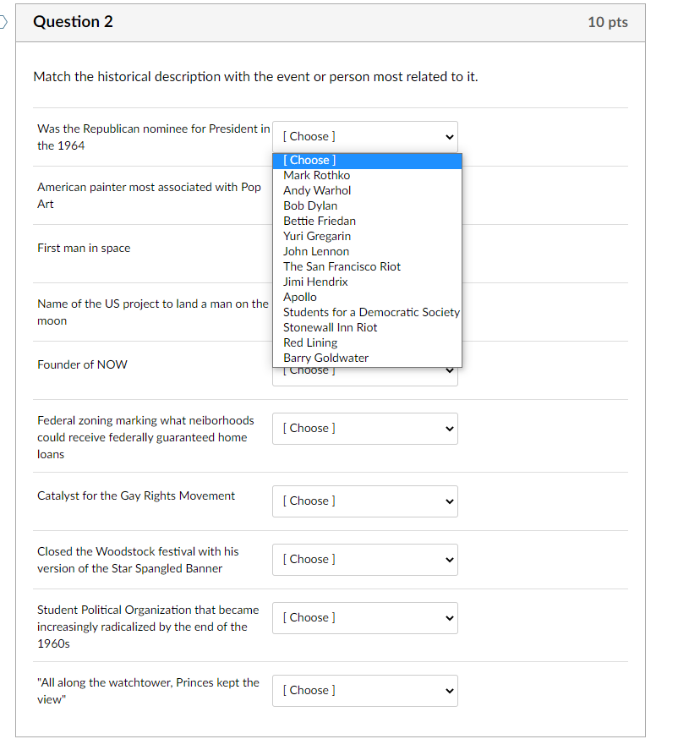Pick Bob Dylan from the options

[x=367, y=205]
